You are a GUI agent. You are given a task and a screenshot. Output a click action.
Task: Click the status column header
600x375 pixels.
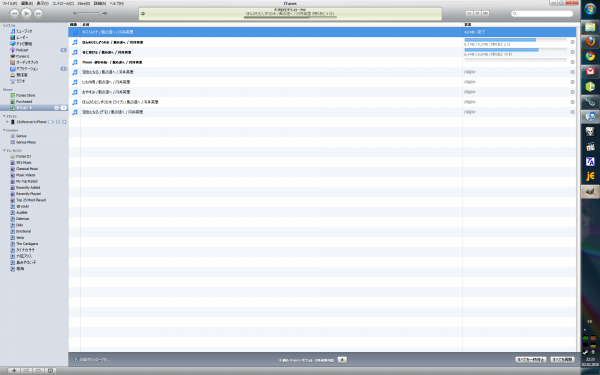(x=519, y=24)
